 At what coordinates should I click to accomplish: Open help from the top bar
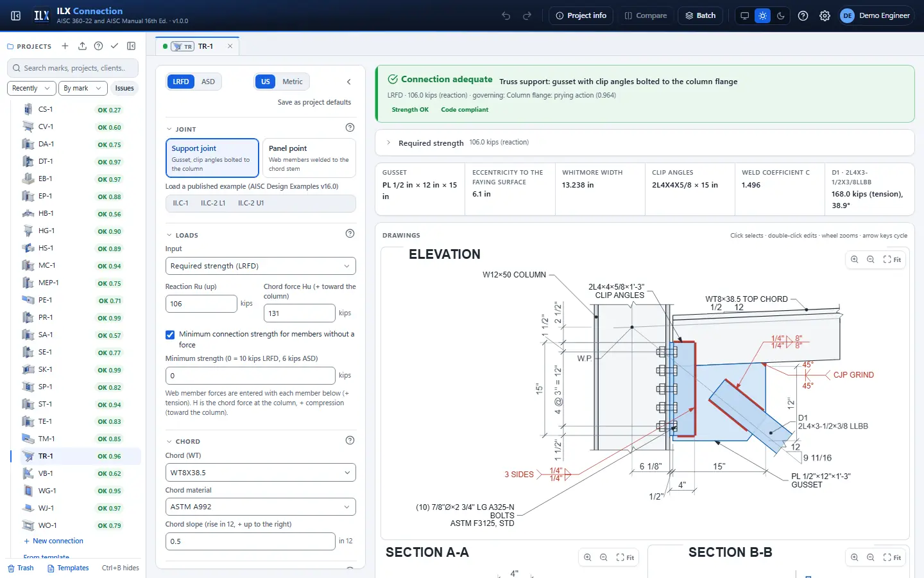click(x=803, y=15)
